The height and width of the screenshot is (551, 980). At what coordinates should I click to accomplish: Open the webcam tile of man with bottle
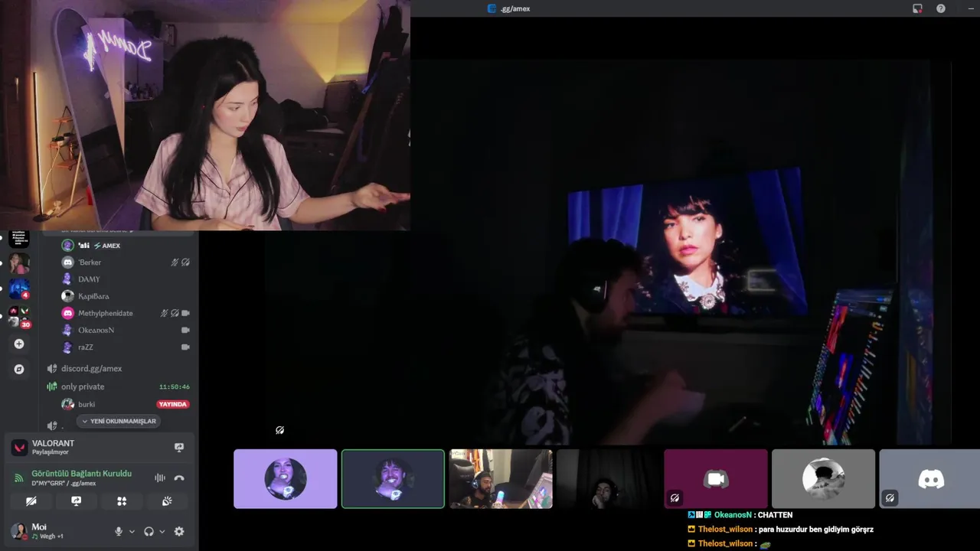501,479
